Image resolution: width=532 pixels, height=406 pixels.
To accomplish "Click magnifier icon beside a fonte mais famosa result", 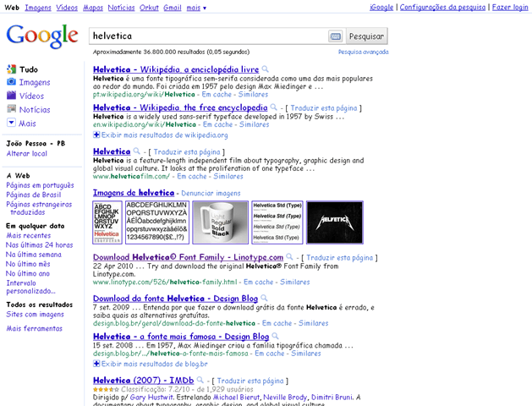I will [275, 336].
